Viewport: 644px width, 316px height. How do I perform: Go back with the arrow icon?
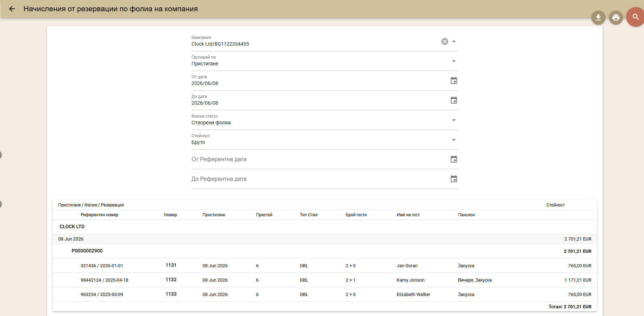[x=12, y=9]
